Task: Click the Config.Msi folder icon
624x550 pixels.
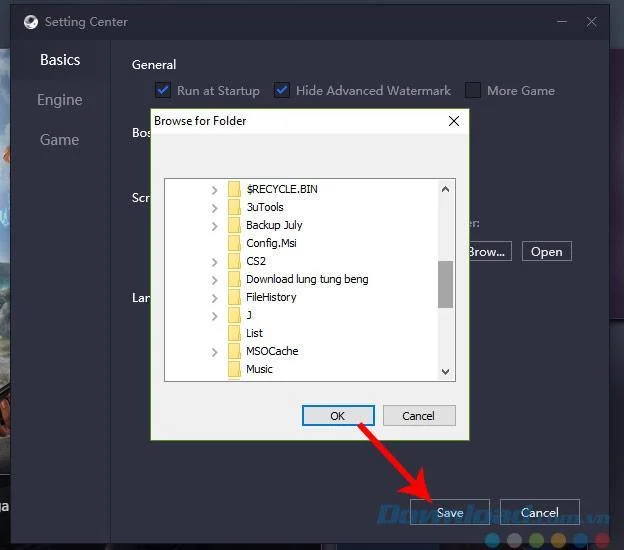Action: [234, 243]
